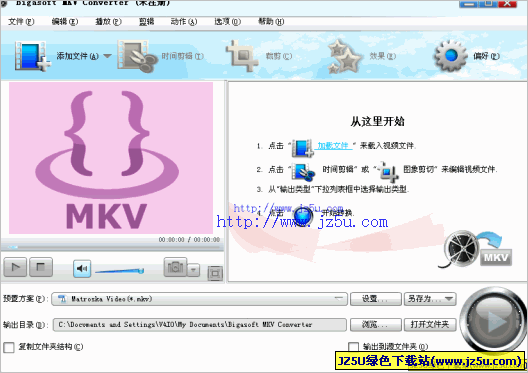Click the MKV preview thumbnail
This screenshot has width=528, height=373.
111,158
